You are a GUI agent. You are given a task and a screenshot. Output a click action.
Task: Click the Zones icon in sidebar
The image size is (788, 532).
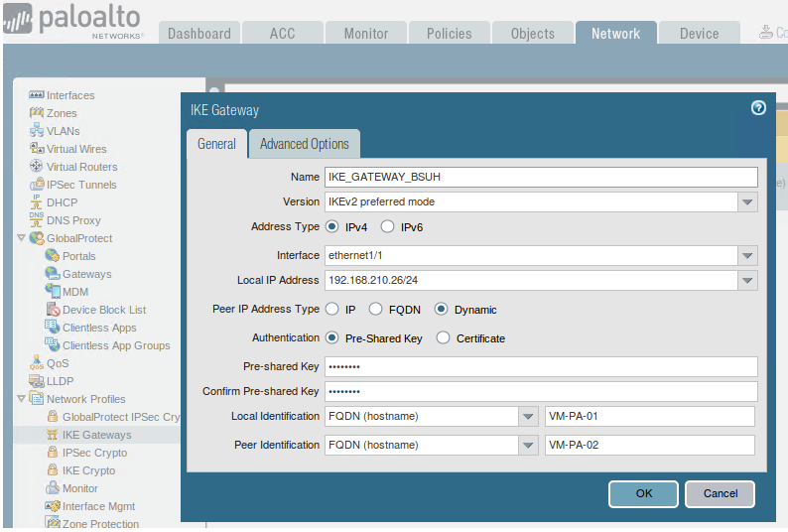click(37, 113)
